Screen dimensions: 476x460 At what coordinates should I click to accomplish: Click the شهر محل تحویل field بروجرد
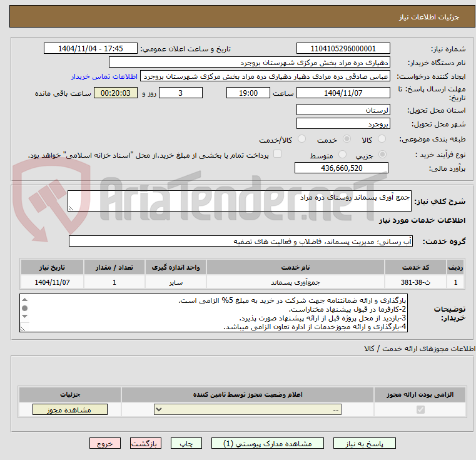point(343,124)
